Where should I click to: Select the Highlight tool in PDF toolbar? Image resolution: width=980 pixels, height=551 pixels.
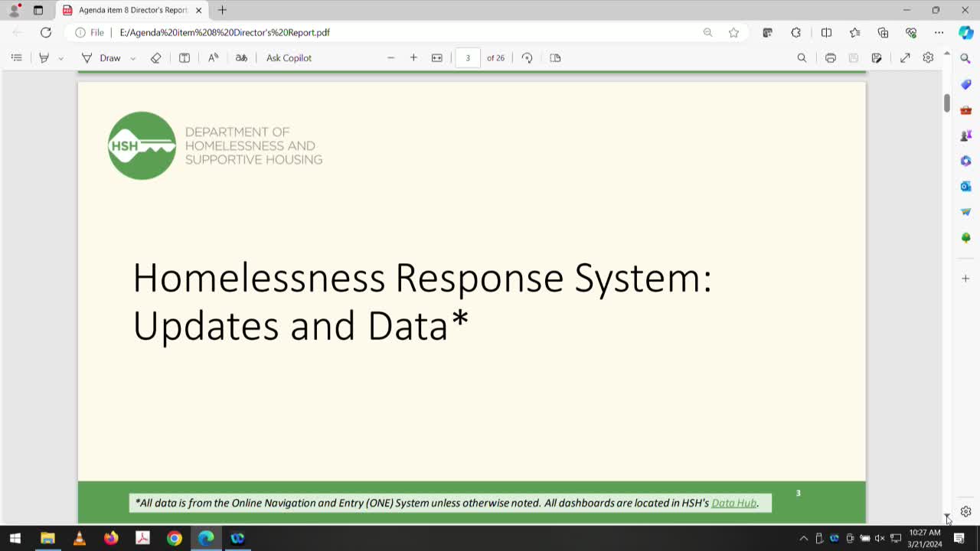point(44,57)
